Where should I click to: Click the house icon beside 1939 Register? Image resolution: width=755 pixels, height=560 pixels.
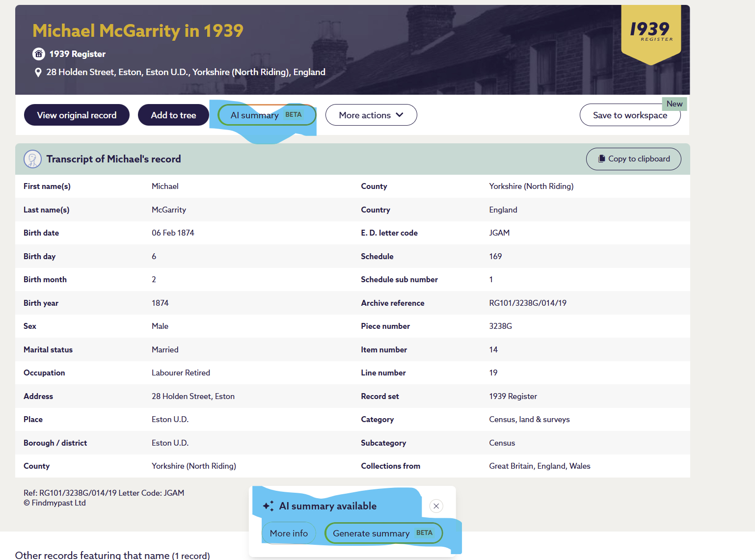pyautogui.click(x=38, y=54)
